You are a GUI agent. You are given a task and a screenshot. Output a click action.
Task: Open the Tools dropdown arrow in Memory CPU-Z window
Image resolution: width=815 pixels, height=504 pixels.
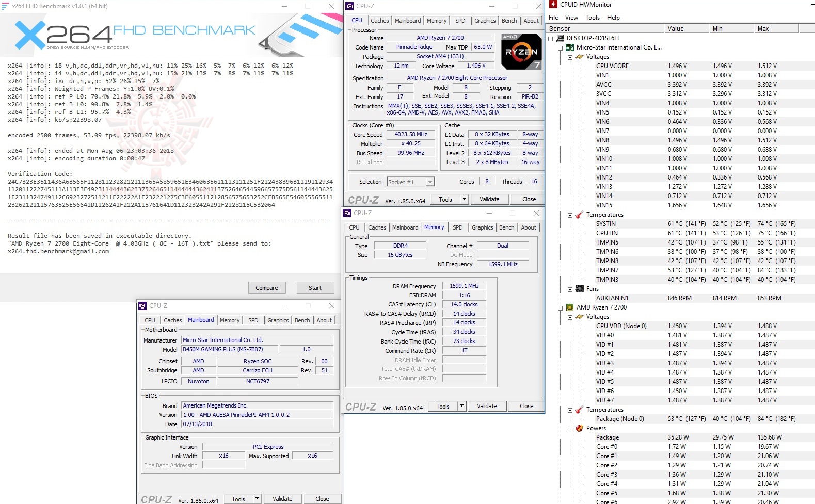click(x=461, y=406)
